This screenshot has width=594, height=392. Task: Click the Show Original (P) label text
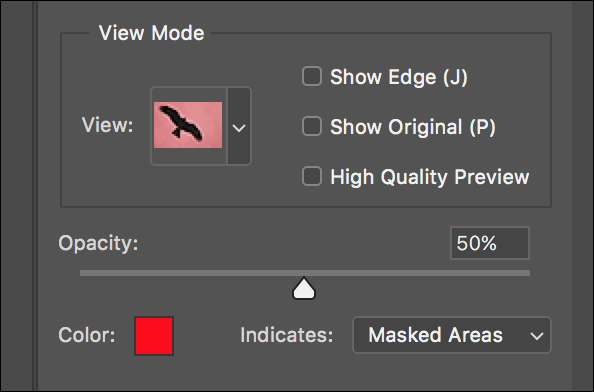[x=413, y=127]
